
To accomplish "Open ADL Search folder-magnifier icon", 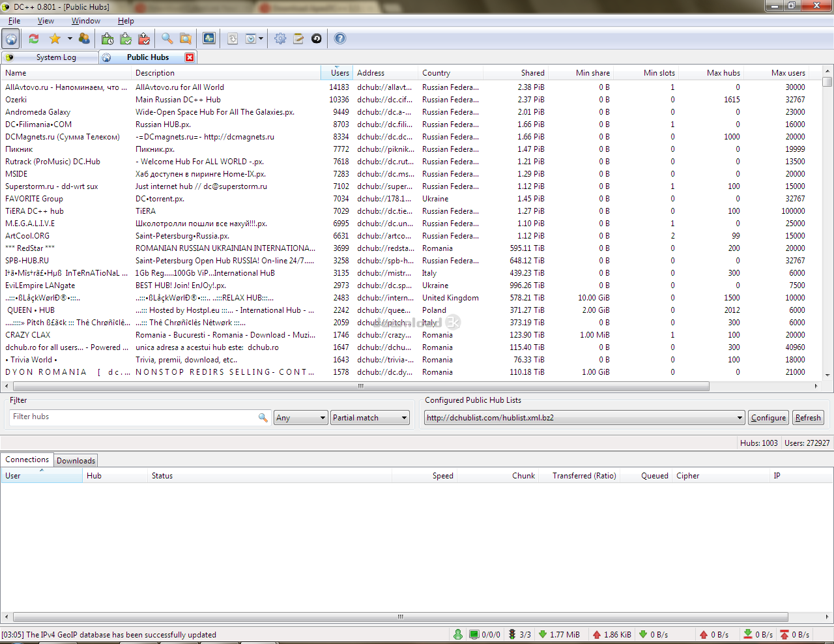I will tap(186, 38).
